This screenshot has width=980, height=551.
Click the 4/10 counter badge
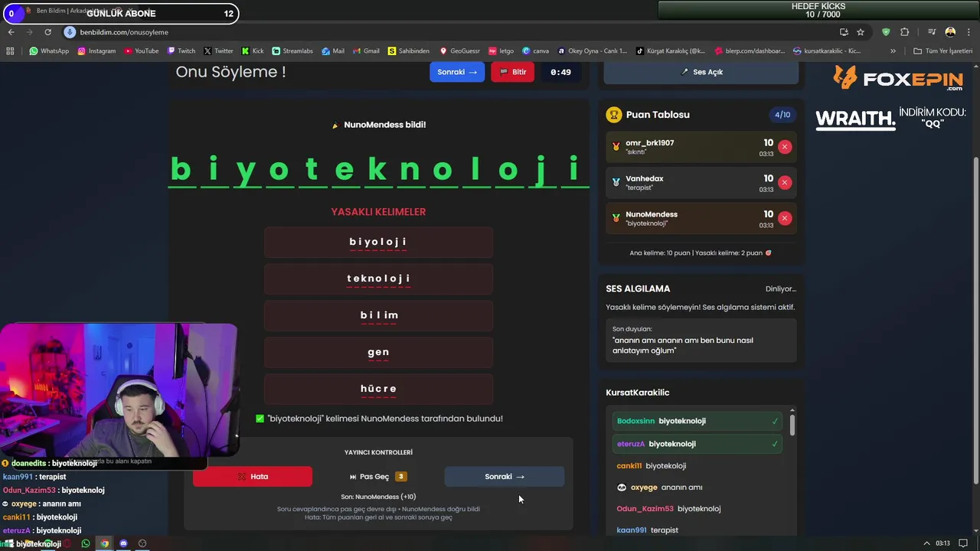[782, 115]
